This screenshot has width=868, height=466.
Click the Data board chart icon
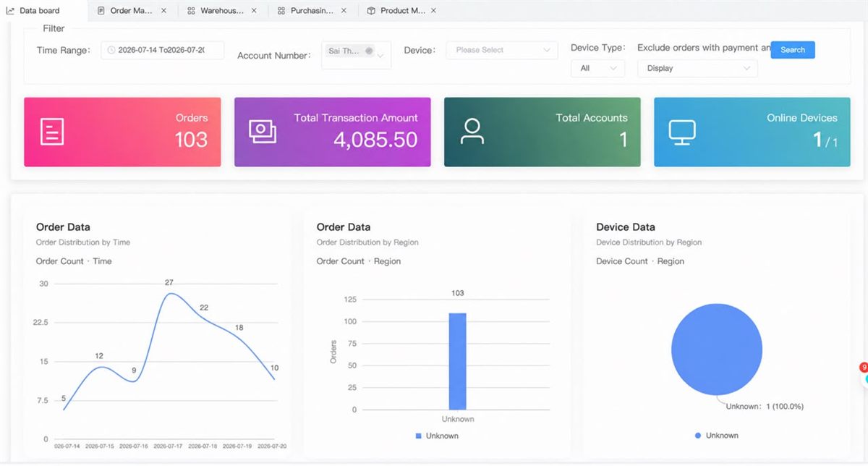10,11
